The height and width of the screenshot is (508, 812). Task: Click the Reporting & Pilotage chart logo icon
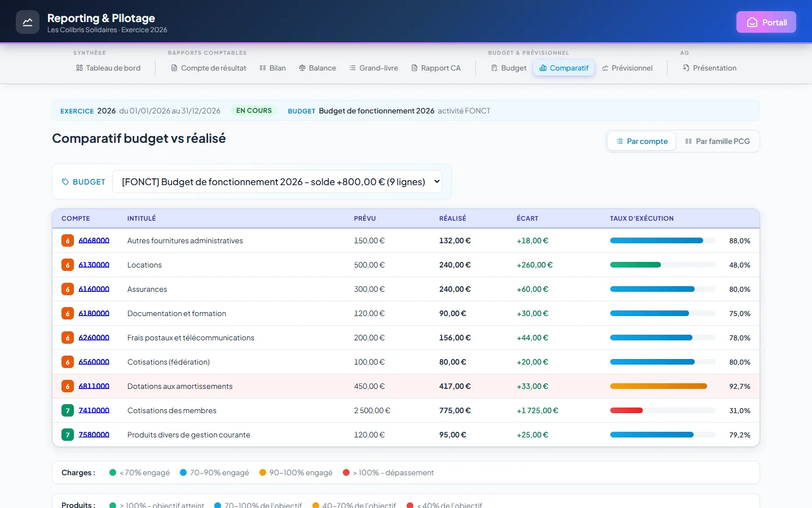click(x=28, y=22)
